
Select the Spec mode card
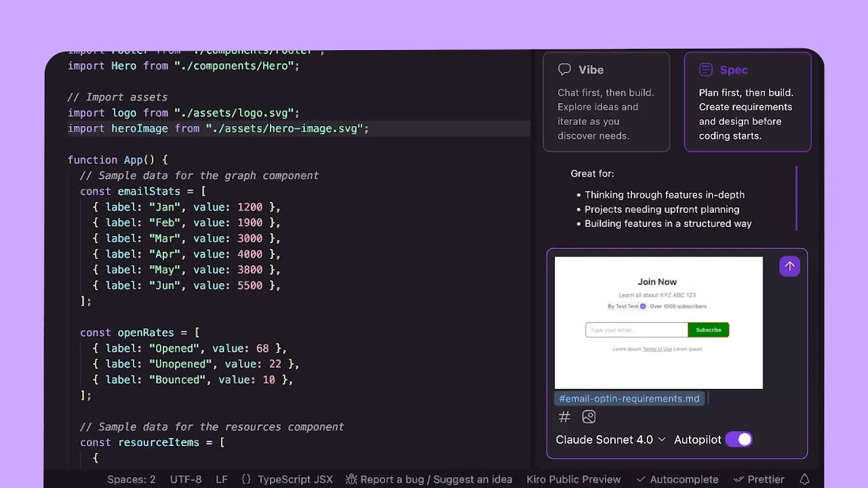tap(747, 102)
